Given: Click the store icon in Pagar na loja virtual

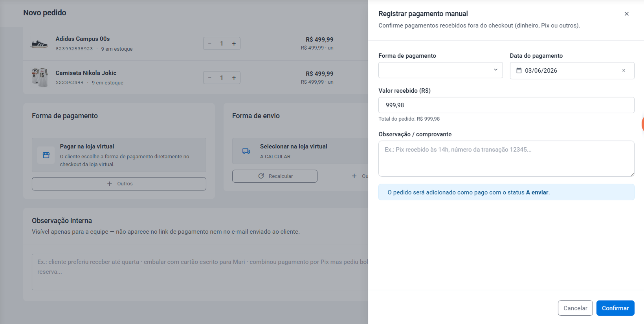Looking at the screenshot, I should click(x=46, y=155).
